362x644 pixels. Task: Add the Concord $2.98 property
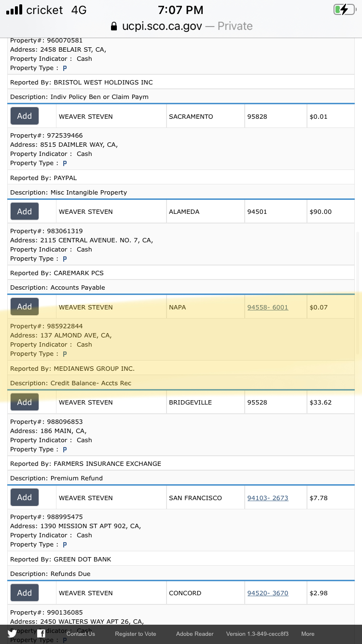point(25,593)
